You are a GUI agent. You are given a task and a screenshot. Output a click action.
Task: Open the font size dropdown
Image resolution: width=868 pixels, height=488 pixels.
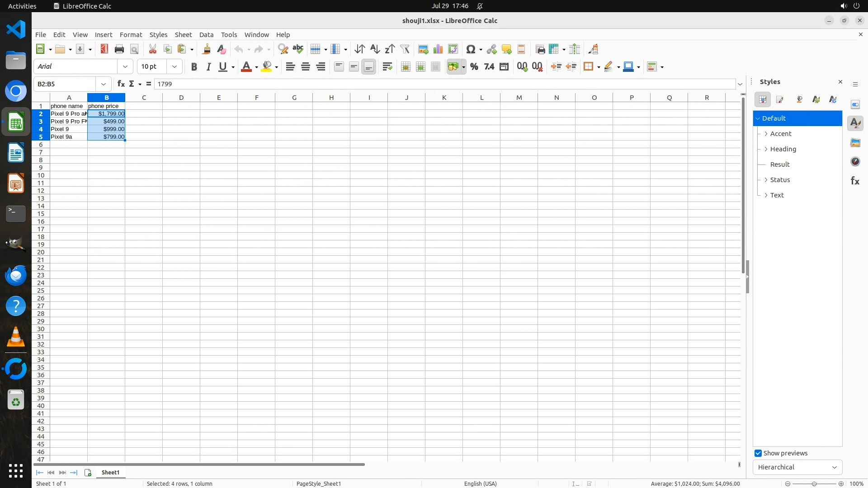click(x=175, y=67)
